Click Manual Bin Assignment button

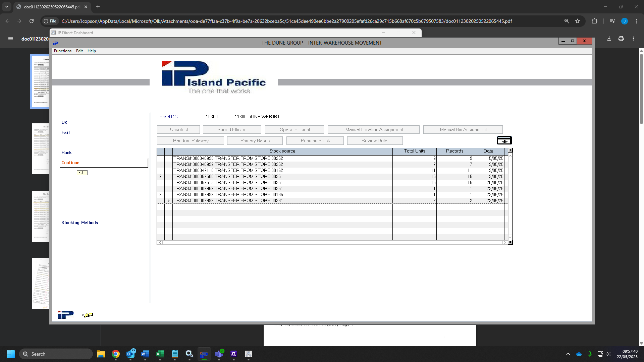click(x=463, y=129)
